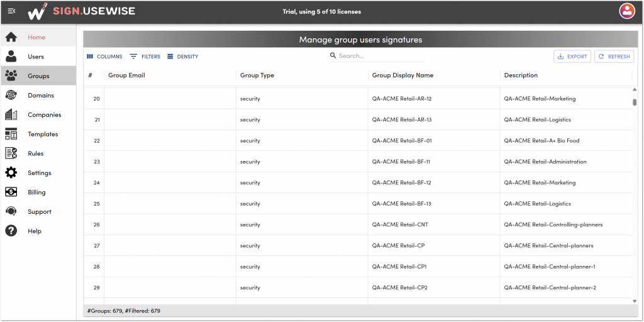Select the Groups menu item

(x=38, y=75)
